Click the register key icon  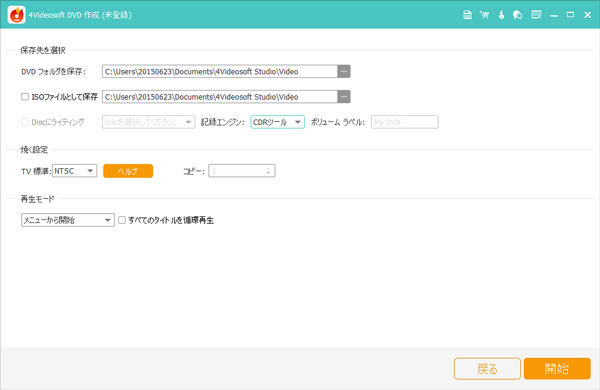pyautogui.click(x=501, y=15)
